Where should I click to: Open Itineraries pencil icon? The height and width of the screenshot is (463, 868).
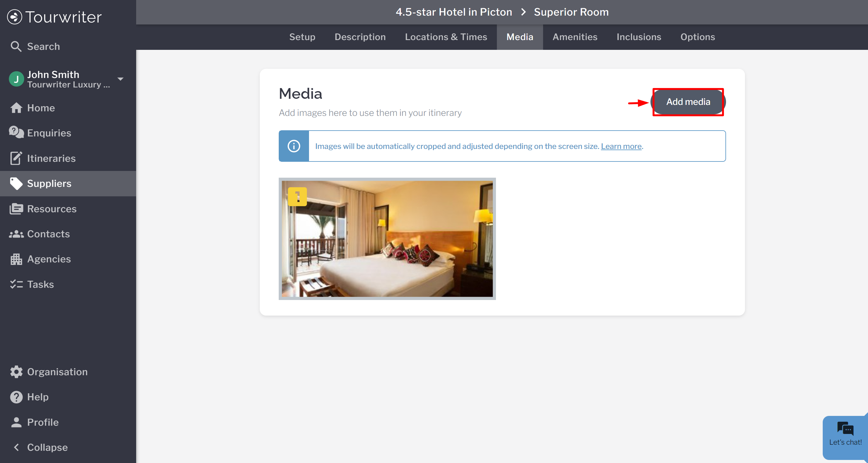[x=16, y=158]
